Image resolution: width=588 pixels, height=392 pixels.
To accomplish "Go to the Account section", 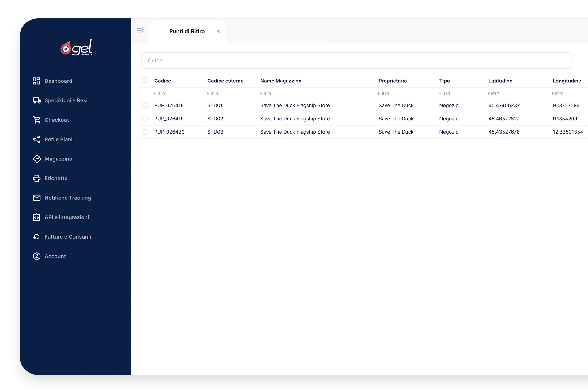I will tap(55, 256).
